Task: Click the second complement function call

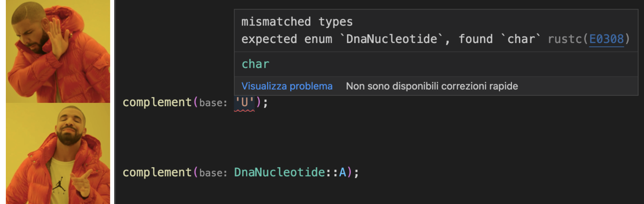Action: [x=157, y=173]
